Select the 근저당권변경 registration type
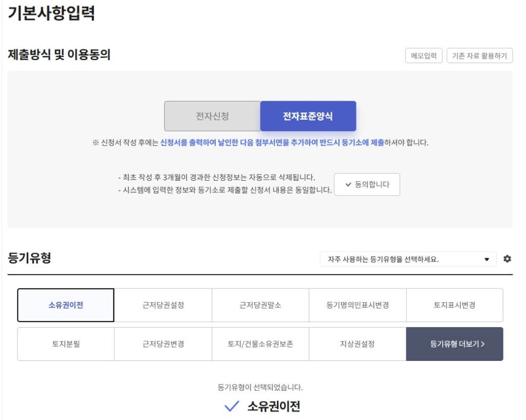 (163, 344)
